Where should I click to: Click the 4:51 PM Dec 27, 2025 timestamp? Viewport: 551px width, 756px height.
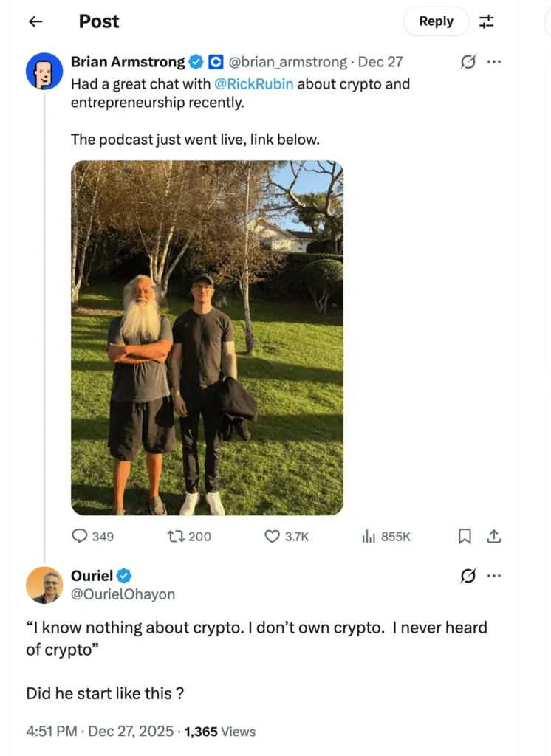click(x=99, y=732)
